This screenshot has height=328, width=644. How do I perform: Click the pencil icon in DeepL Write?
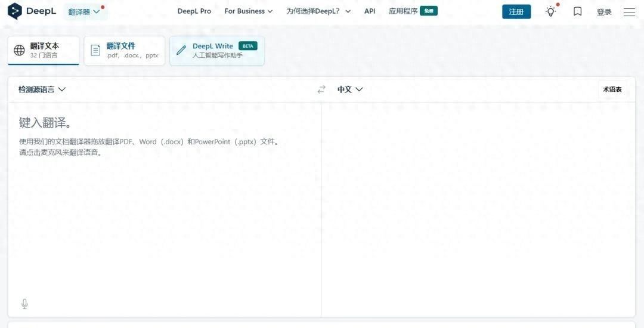coord(181,50)
